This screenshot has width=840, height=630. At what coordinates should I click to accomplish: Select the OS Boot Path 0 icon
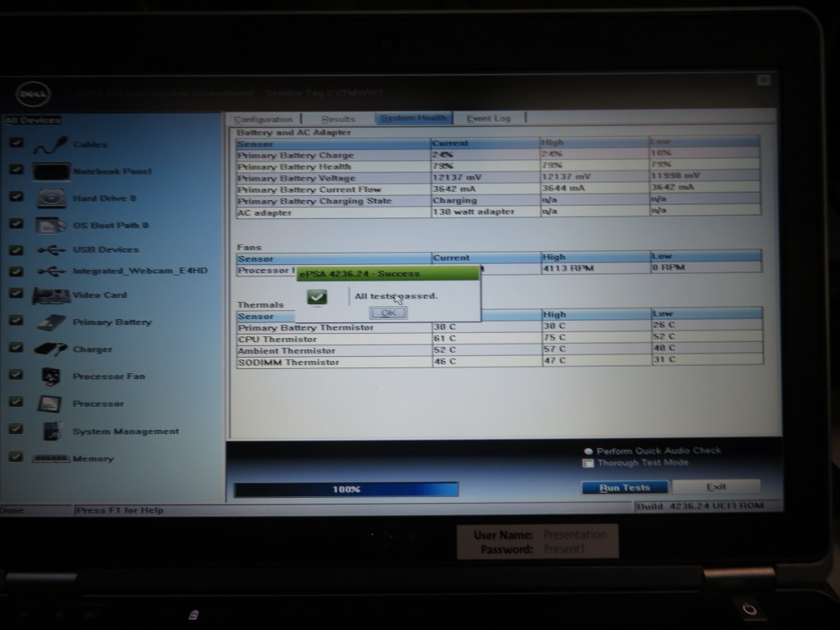click(51, 226)
